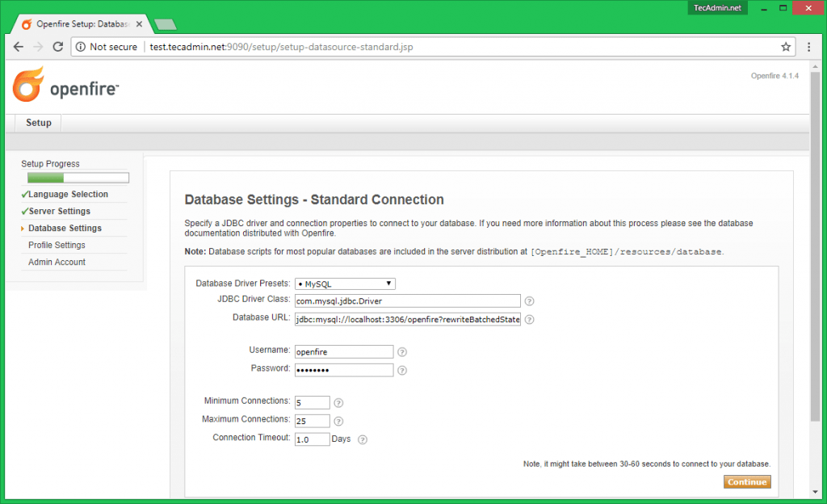Click the Maximum Connections field
This screenshot has width=827, height=504.
(313, 422)
